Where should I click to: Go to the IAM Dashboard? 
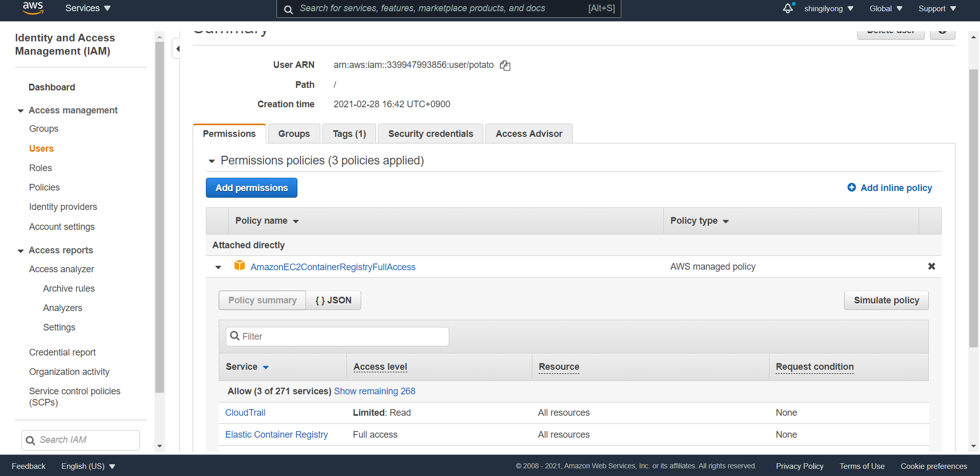point(52,87)
